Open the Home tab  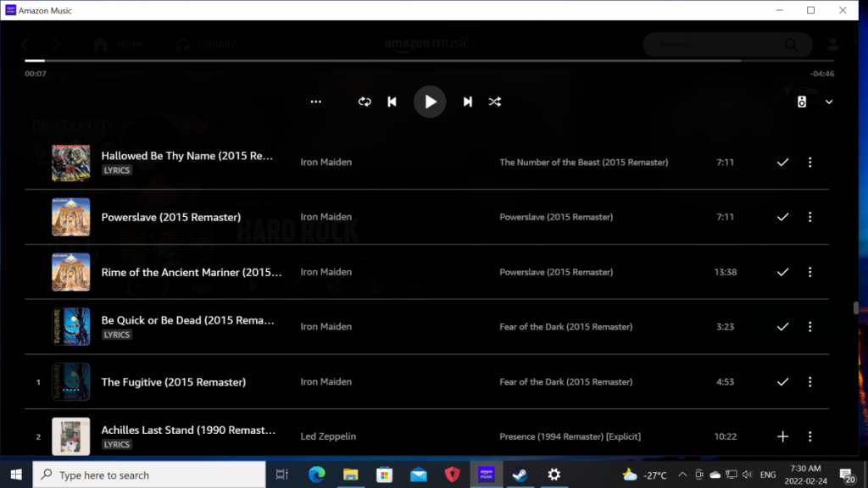pyautogui.click(x=120, y=45)
